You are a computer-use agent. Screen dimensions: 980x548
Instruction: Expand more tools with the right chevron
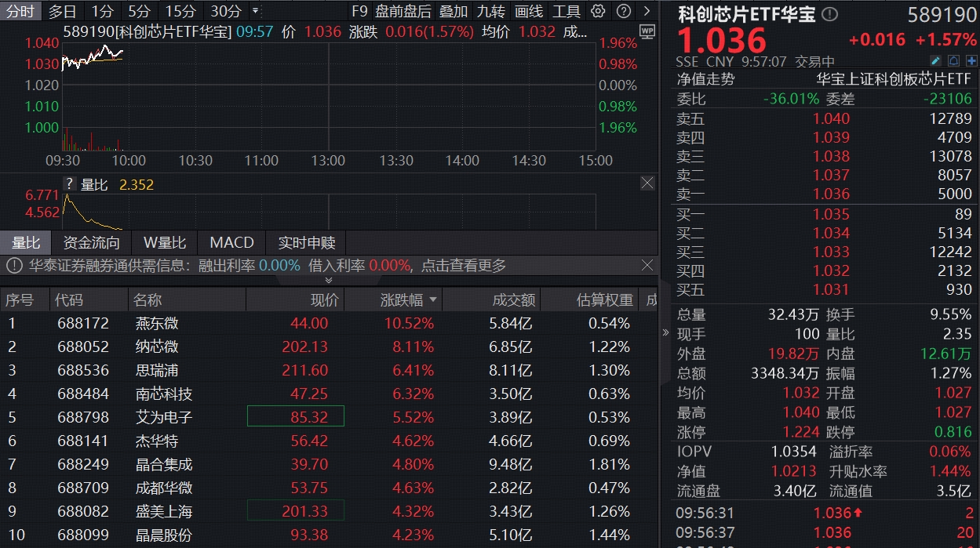coord(645,11)
